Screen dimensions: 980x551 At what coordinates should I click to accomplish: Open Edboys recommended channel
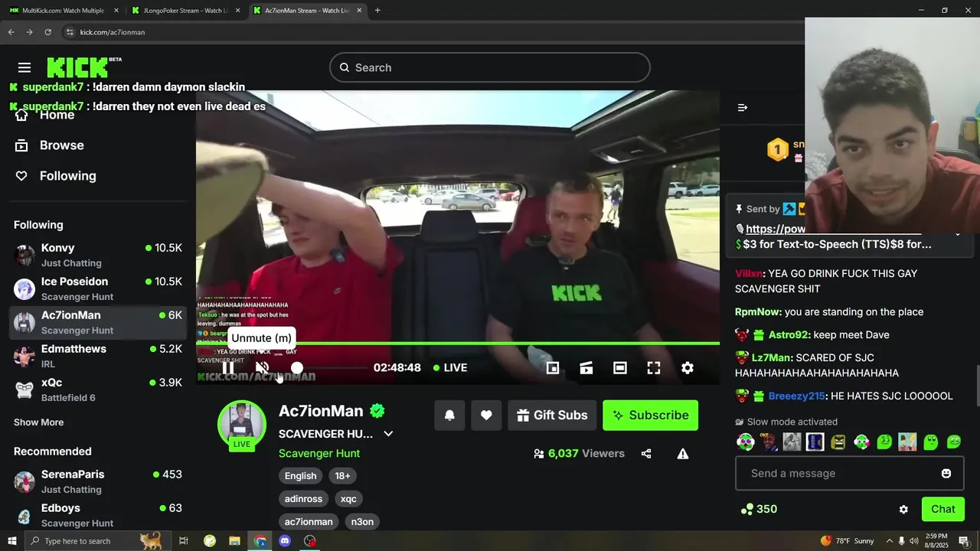(x=98, y=515)
